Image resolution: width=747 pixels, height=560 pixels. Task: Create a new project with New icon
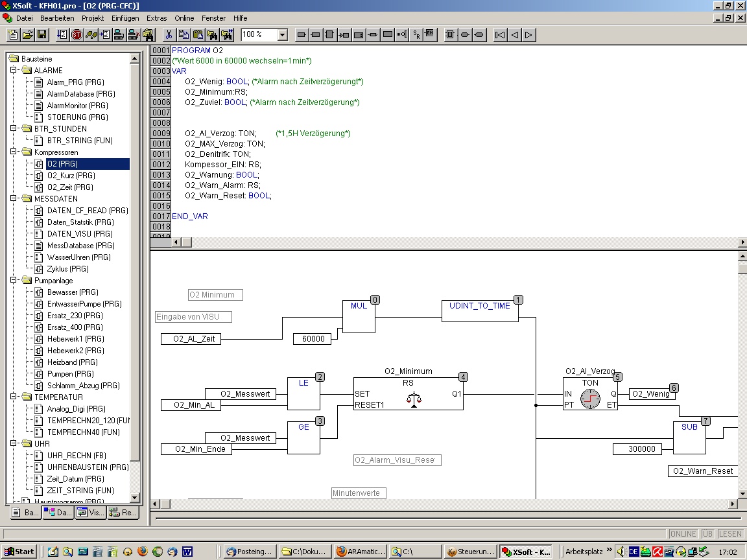14,35
